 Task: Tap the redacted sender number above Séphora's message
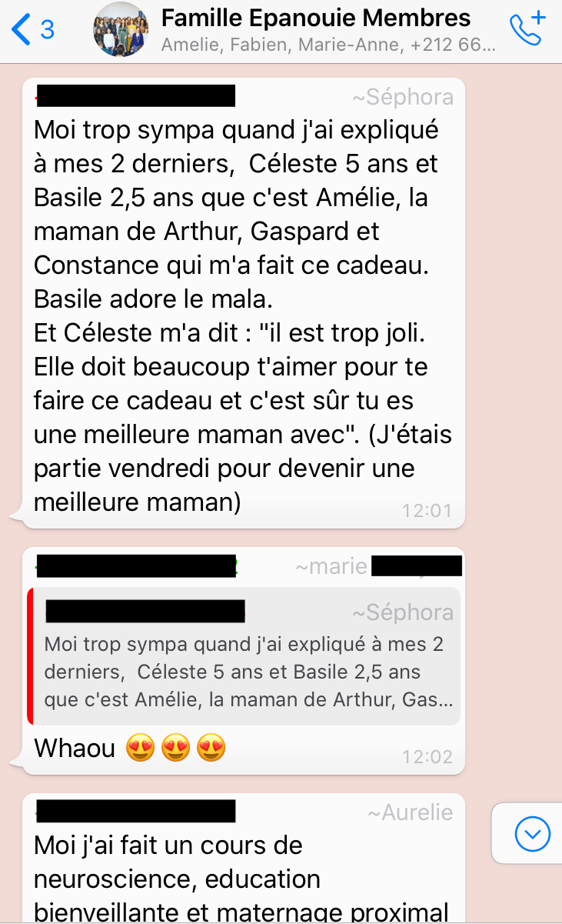pyautogui.click(x=135, y=97)
